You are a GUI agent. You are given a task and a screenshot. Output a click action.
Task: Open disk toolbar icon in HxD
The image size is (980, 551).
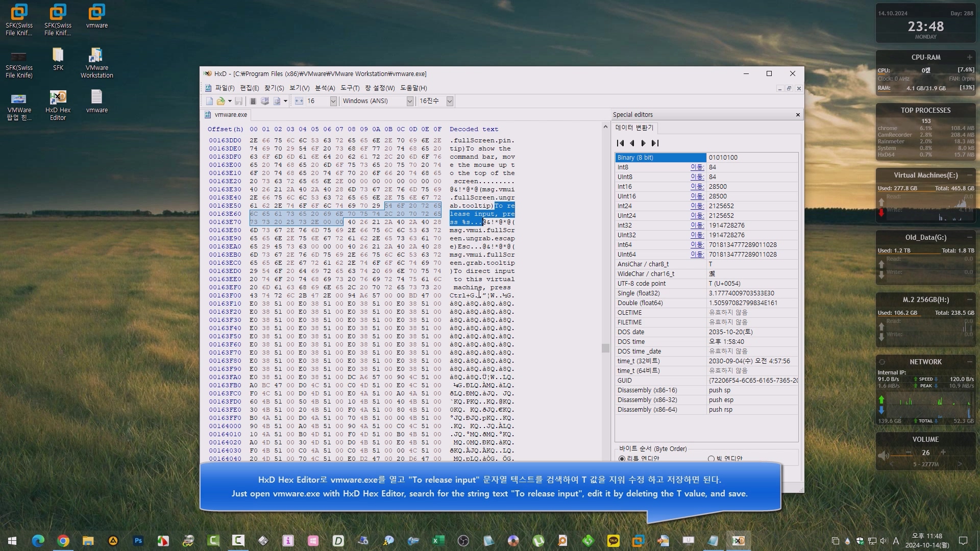click(265, 101)
